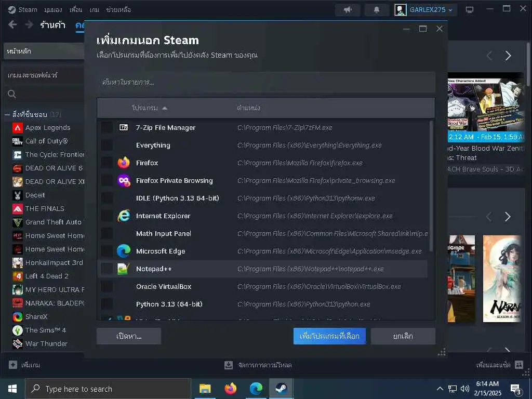
Task: Open the help menu in the menu bar
Action: pyautogui.click(x=118, y=10)
